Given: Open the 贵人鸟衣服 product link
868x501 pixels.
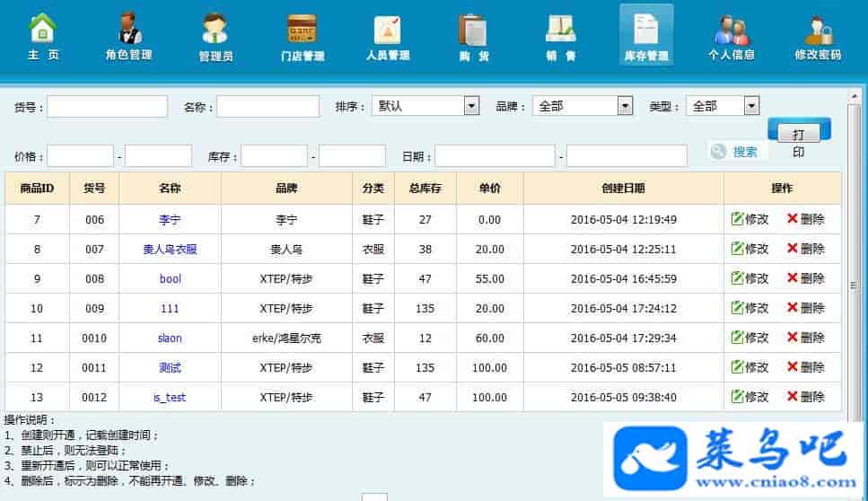Looking at the screenshot, I should point(170,250).
